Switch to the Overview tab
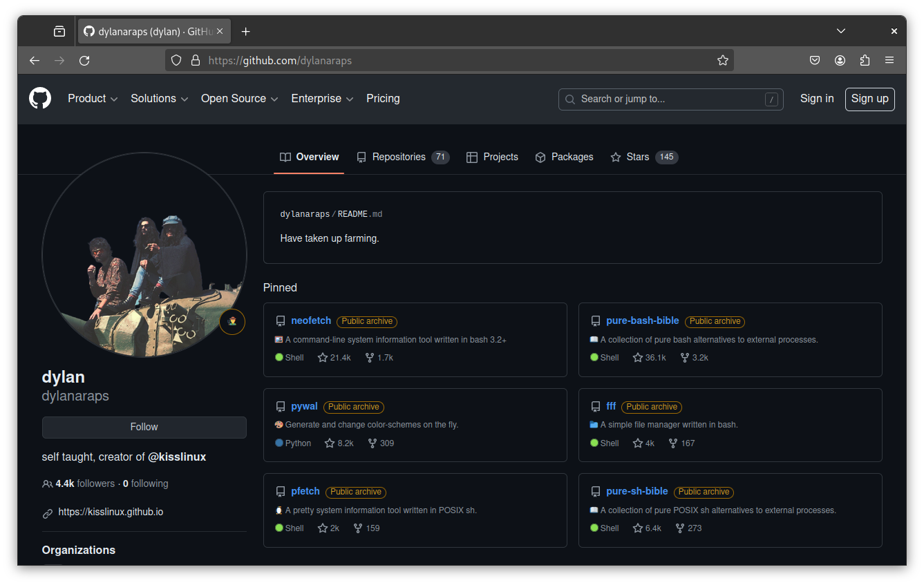Screen dimensions: 924x585 point(309,157)
